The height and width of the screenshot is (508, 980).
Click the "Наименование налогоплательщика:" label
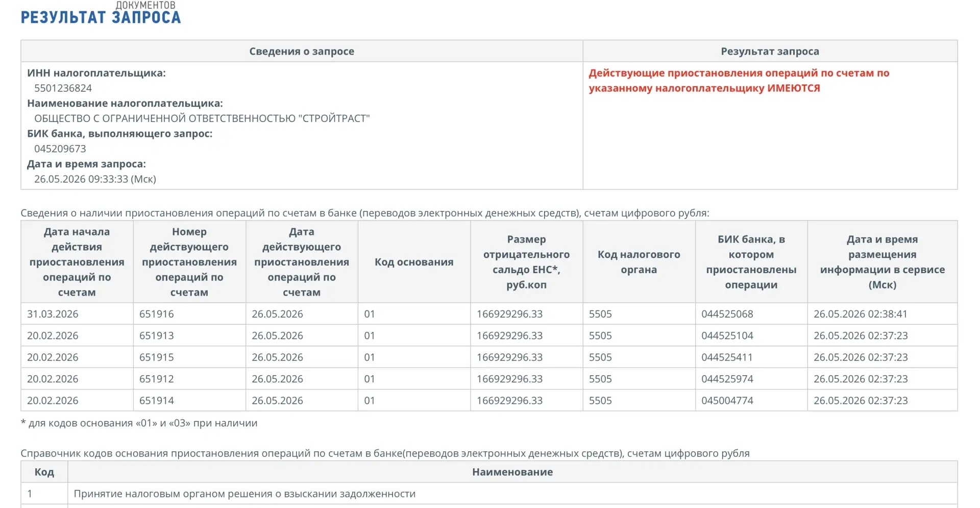pos(125,103)
